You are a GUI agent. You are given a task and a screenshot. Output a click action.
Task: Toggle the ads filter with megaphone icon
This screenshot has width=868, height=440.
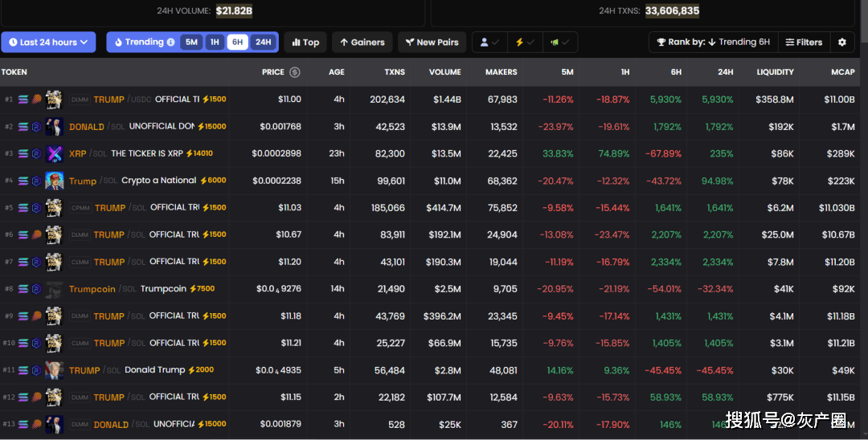(560, 42)
